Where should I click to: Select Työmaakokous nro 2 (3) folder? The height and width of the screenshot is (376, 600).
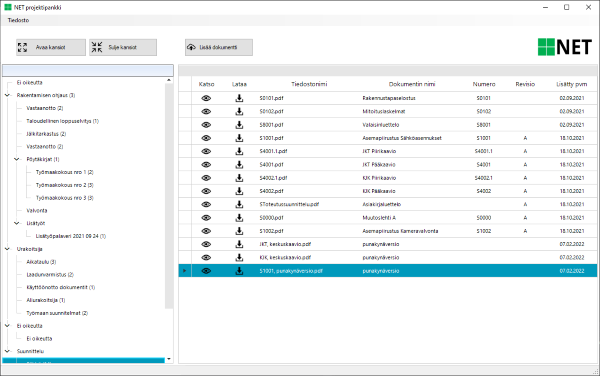(x=65, y=185)
